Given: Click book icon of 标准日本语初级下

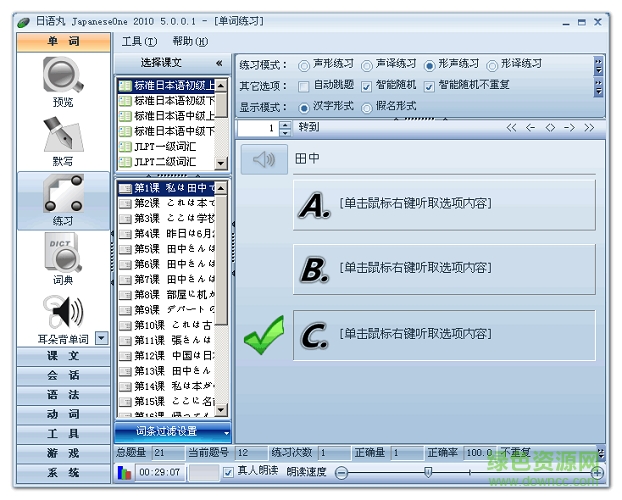Looking at the screenshot, I should [x=125, y=101].
